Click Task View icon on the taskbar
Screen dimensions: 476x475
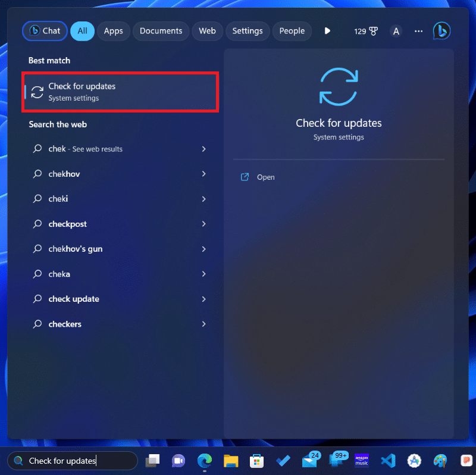click(153, 461)
